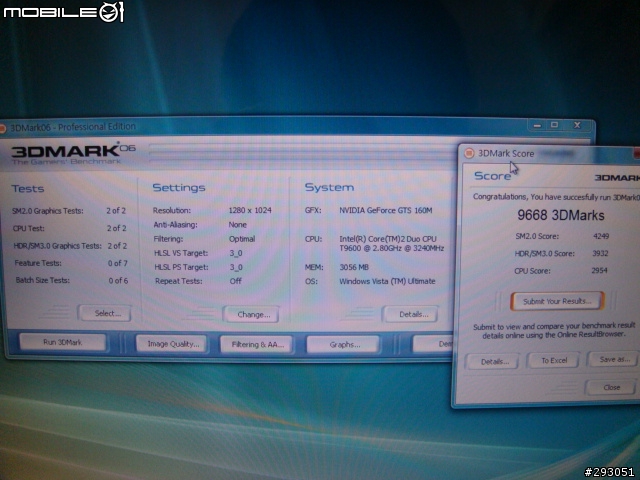
Task: Click memory value '3056 MB'
Action: [354, 267]
